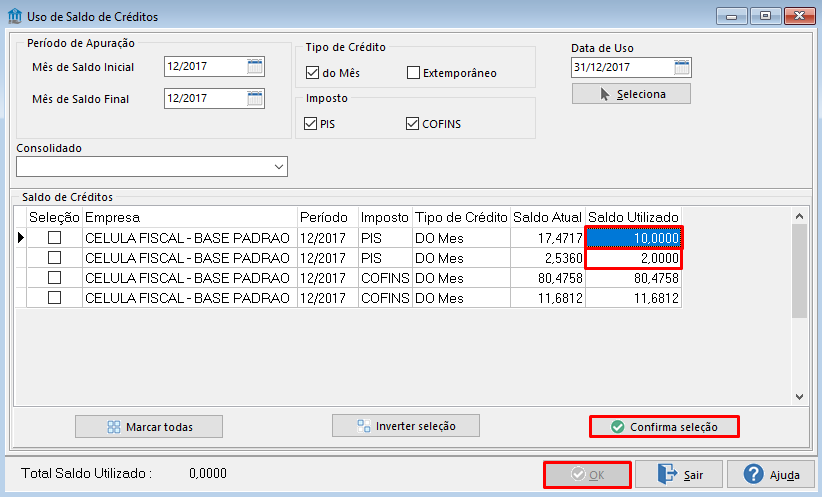
Task: Click Saldo Utilizado cell 80,4758
Action: (x=634, y=278)
